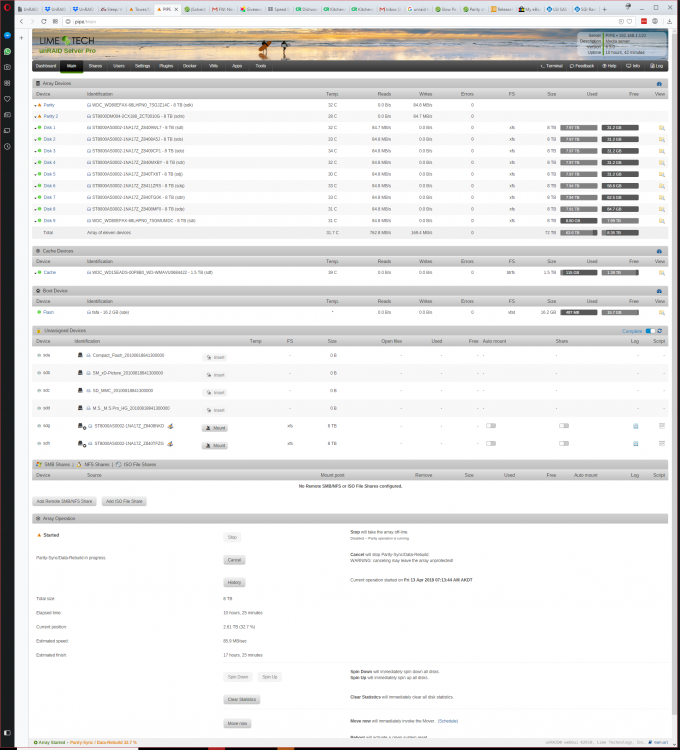Screen dimensions: 680x750
Task: Open the status dropdown arrow beside Disk 2
Action: [35, 140]
